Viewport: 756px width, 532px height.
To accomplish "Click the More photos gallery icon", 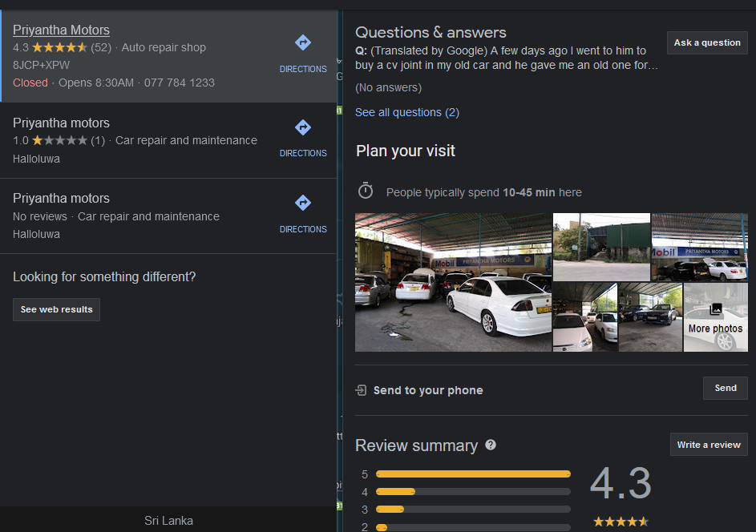I will coord(716,309).
